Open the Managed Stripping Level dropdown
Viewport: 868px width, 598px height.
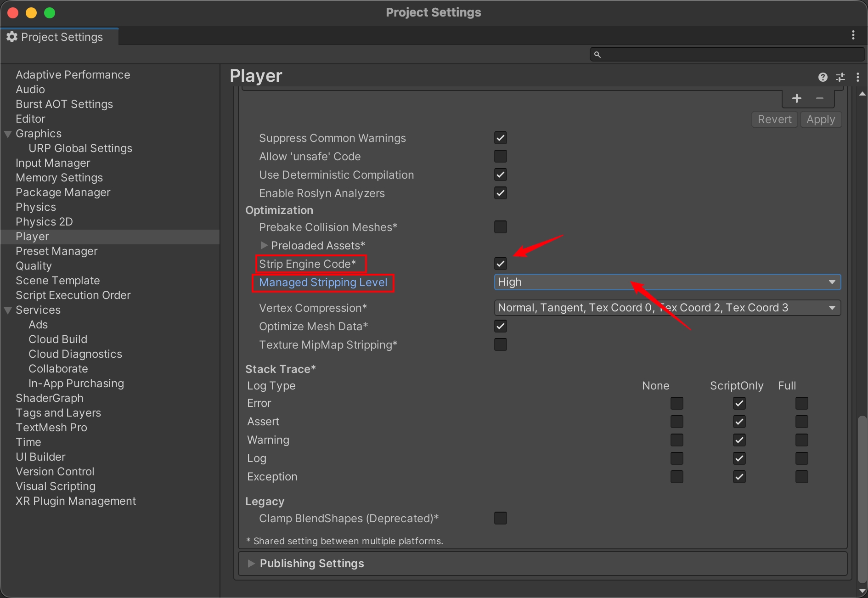point(667,282)
